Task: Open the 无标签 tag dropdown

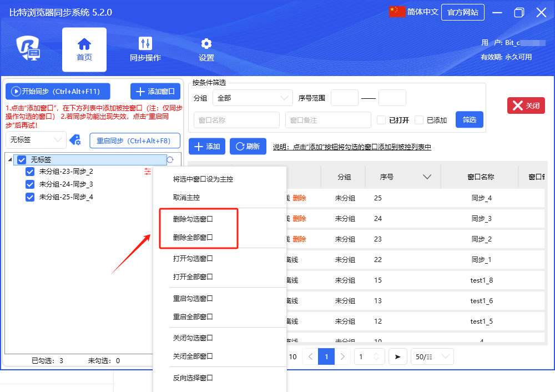Action: click(36, 140)
